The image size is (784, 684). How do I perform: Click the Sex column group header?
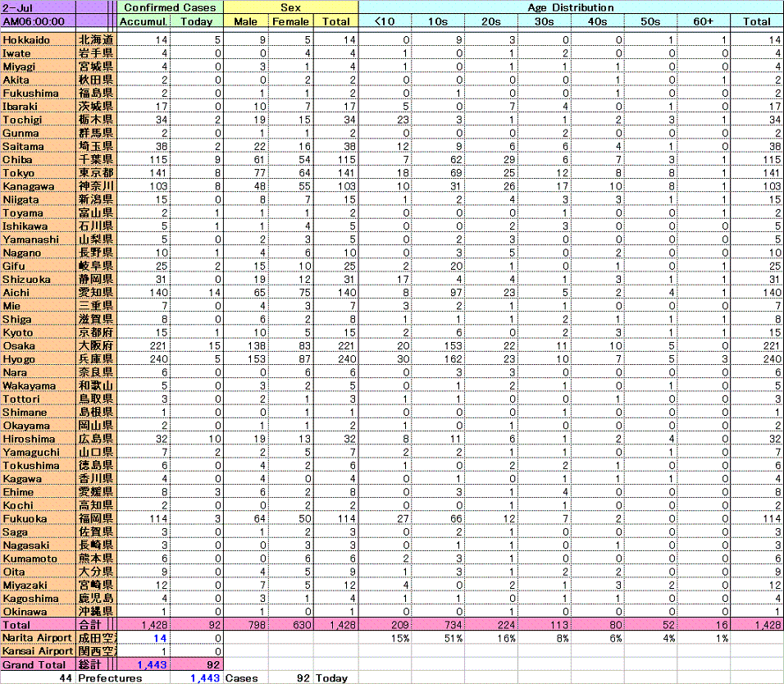pyautogui.click(x=291, y=7)
